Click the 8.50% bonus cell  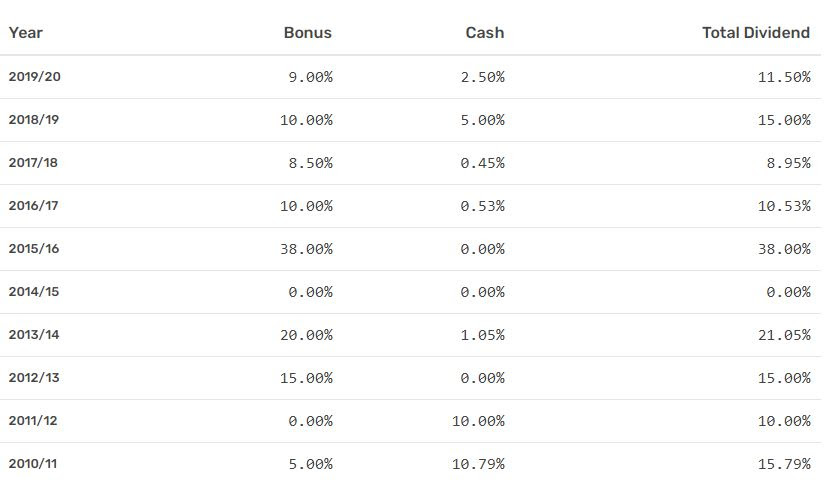310,163
